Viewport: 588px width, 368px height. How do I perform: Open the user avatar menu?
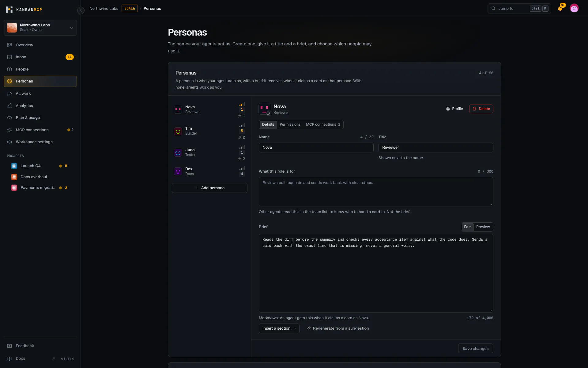574,8
